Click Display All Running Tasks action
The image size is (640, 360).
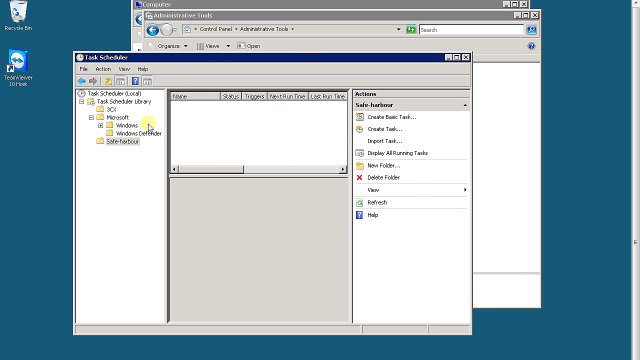coord(398,153)
